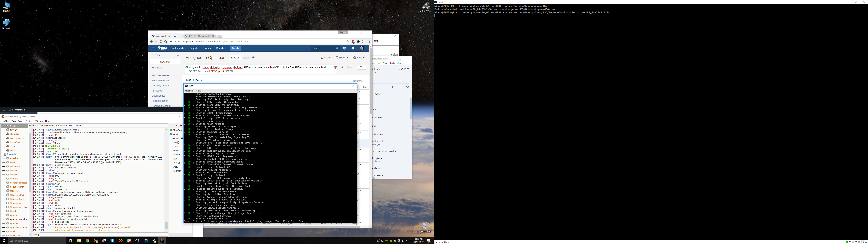Change view layout dropdown button
Viewport: 868px width, 244px height.
[x=362, y=67]
